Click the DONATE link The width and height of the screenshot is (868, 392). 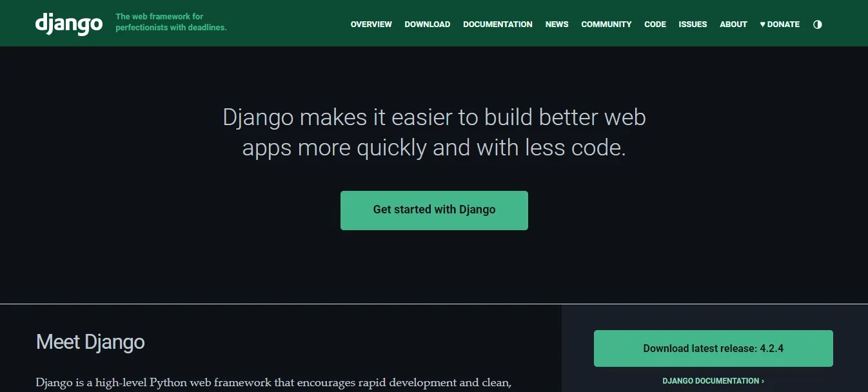783,24
